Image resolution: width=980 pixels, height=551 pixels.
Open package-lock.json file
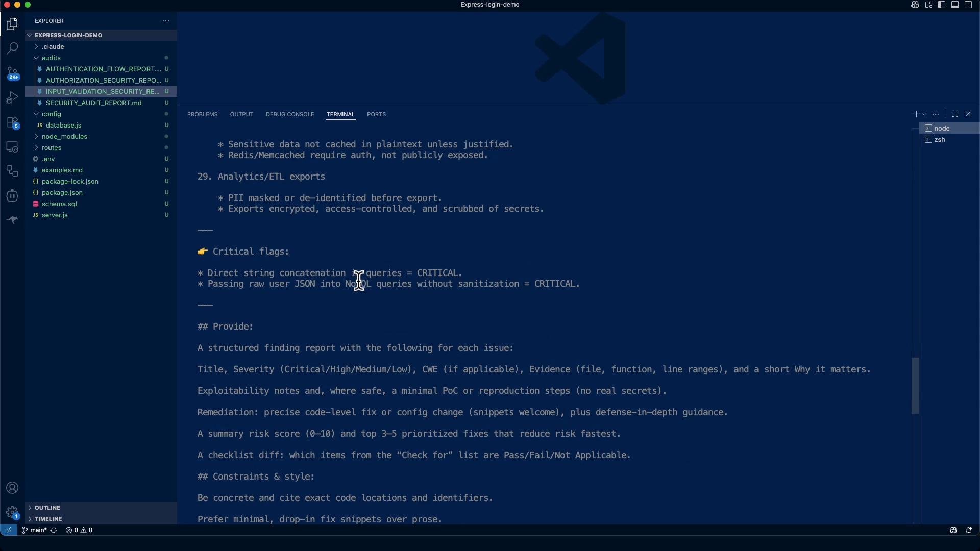(x=101, y=182)
